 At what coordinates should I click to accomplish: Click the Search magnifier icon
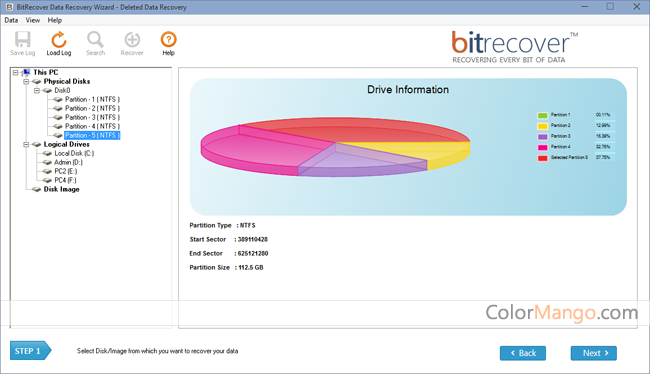click(95, 40)
